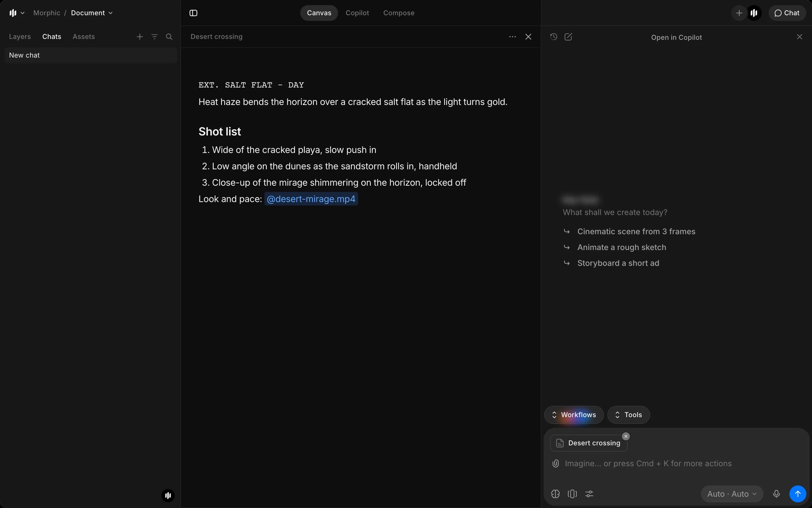This screenshot has height=508, width=812.
Task: Click the Desert crossing attachment chip
Action: [x=589, y=443]
